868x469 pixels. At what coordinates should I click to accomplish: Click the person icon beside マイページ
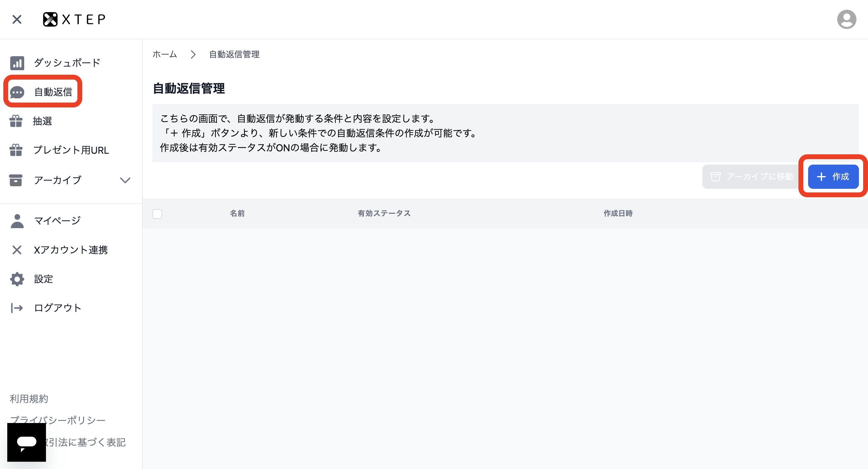pos(17,221)
